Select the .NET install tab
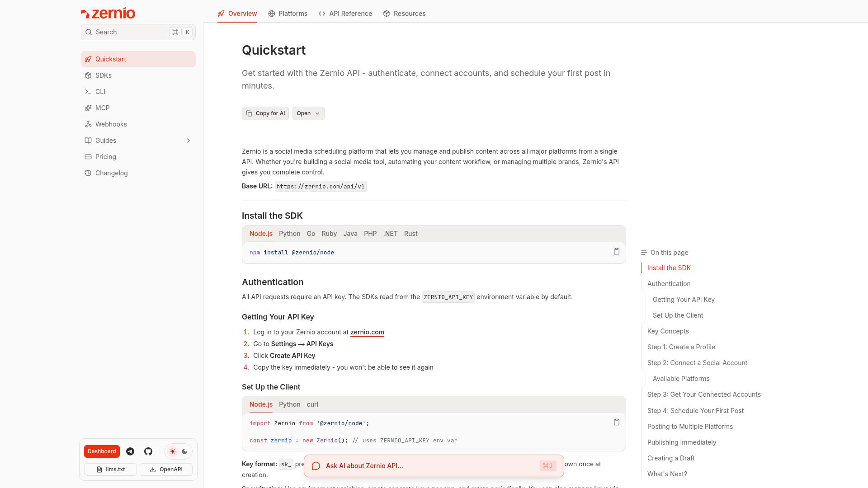This screenshot has height=488, width=868. tap(391, 234)
